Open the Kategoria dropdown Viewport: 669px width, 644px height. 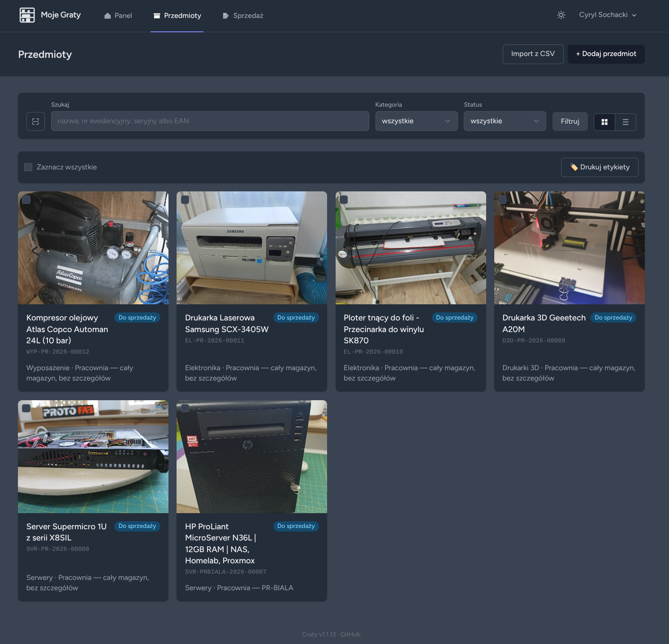click(416, 121)
